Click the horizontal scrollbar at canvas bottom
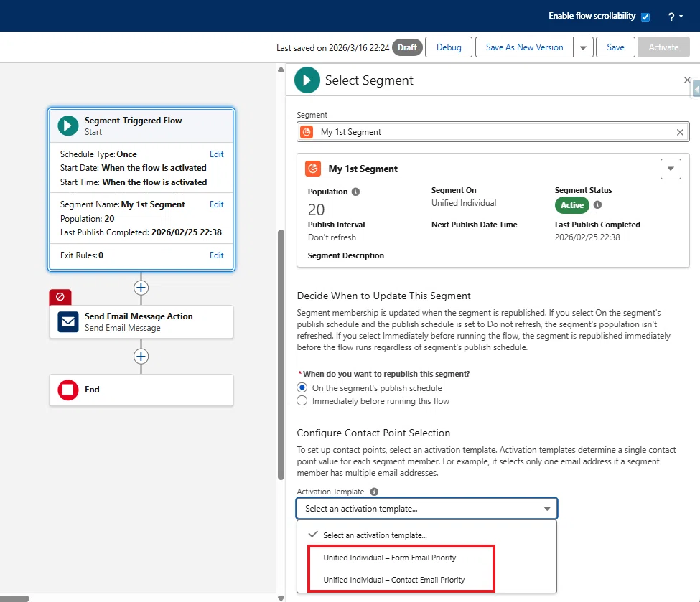700x602 pixels. [14, 598]
